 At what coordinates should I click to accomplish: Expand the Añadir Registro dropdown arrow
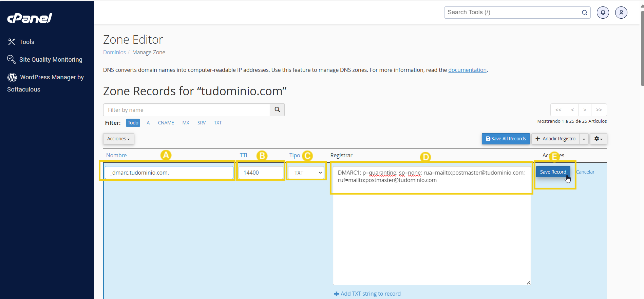pos(584,139)
